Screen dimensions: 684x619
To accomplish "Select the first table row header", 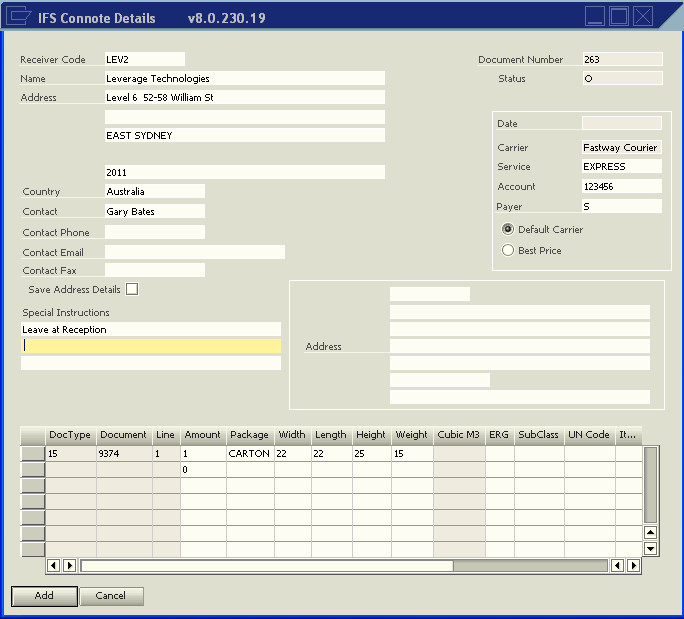I will 33,453.
